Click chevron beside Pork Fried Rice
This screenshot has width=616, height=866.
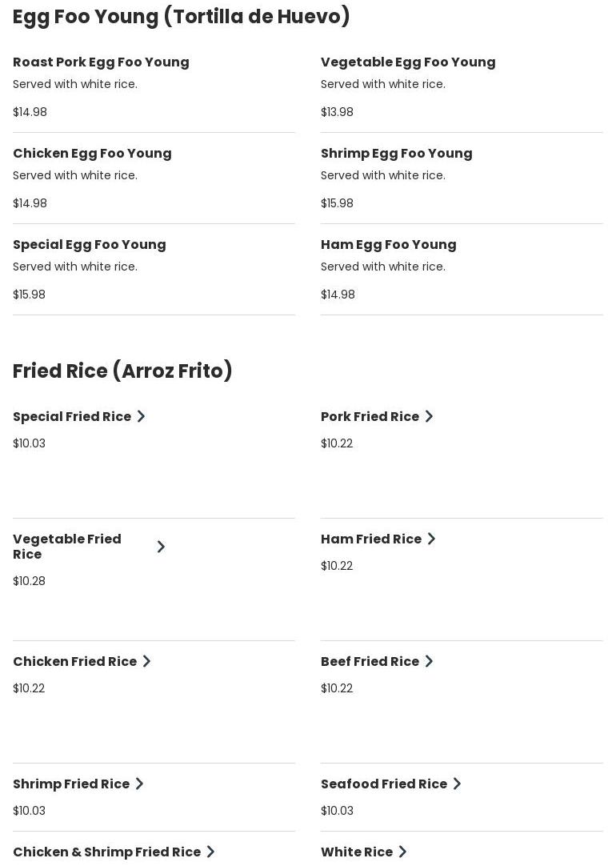coord(429,416)
